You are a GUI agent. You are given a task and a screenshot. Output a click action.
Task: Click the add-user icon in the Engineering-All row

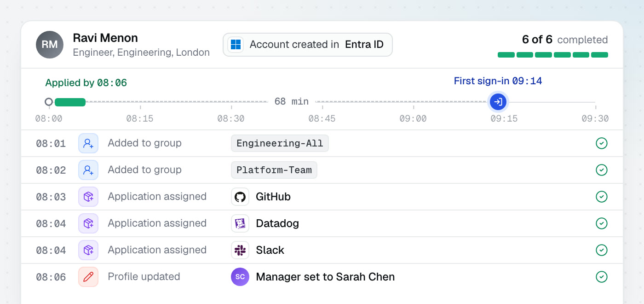click(88, 143)
